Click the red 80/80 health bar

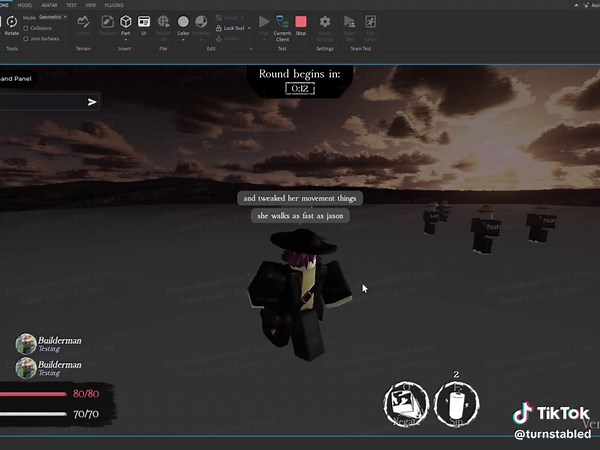33,394
